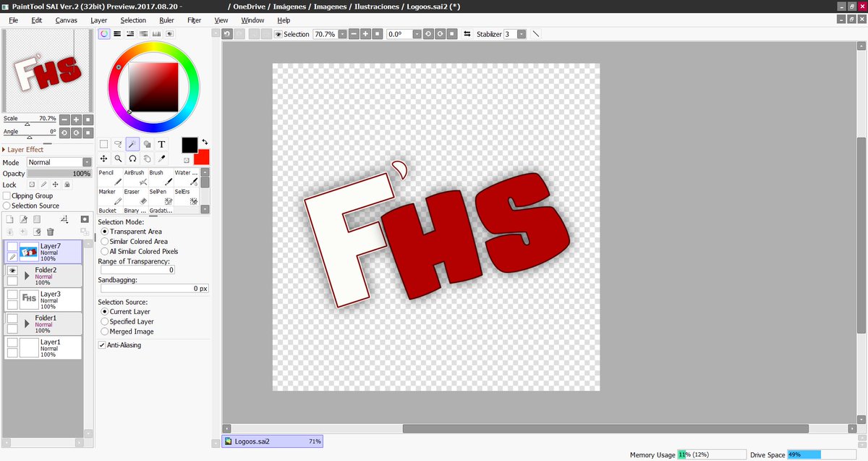Select the Text tool
The image size is (868, 461).
tap(161, 144)
